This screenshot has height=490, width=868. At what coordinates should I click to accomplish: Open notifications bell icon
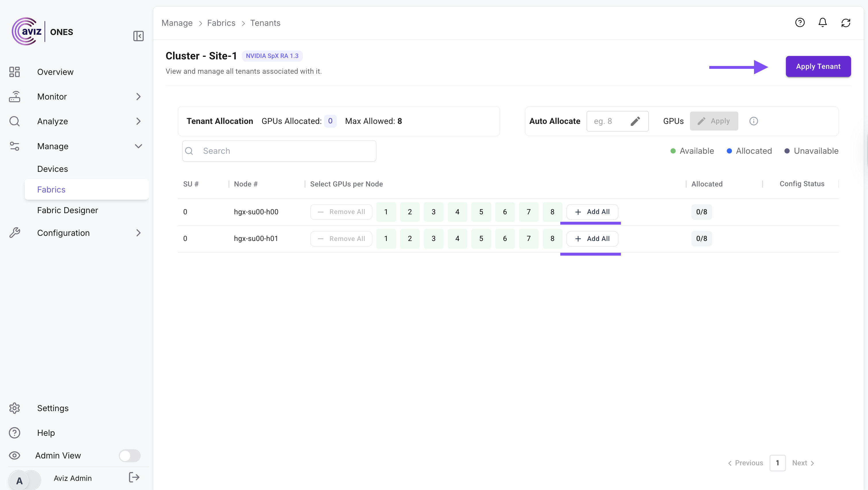823,23
